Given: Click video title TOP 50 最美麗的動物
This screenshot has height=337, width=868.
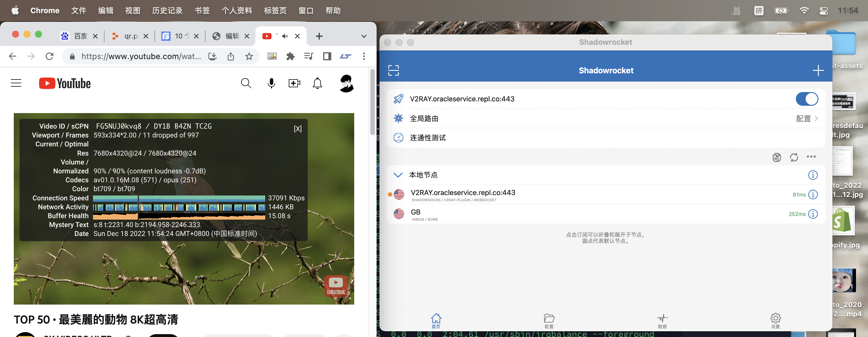Looking at the screenshot, I should click(x=96, y=319).
